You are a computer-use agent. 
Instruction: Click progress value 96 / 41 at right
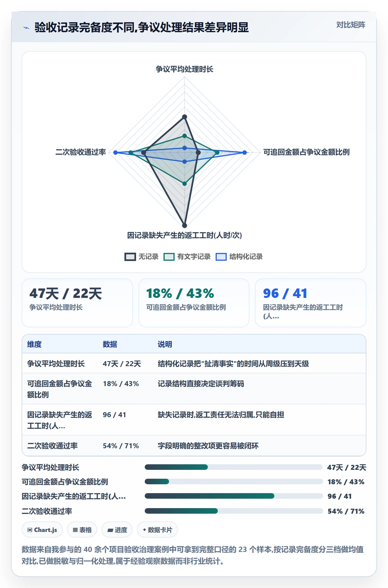point(339,496)
